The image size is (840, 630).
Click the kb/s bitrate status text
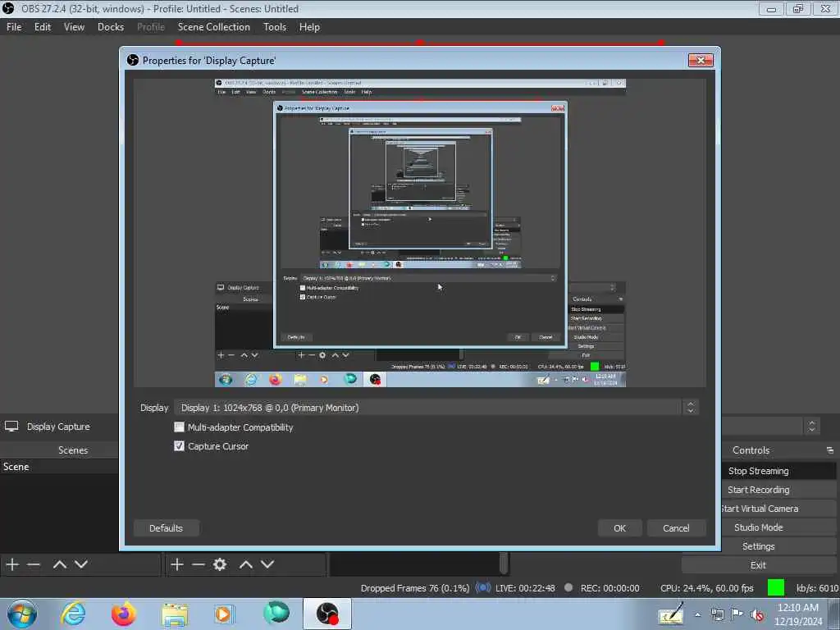[x=817, y=588]
